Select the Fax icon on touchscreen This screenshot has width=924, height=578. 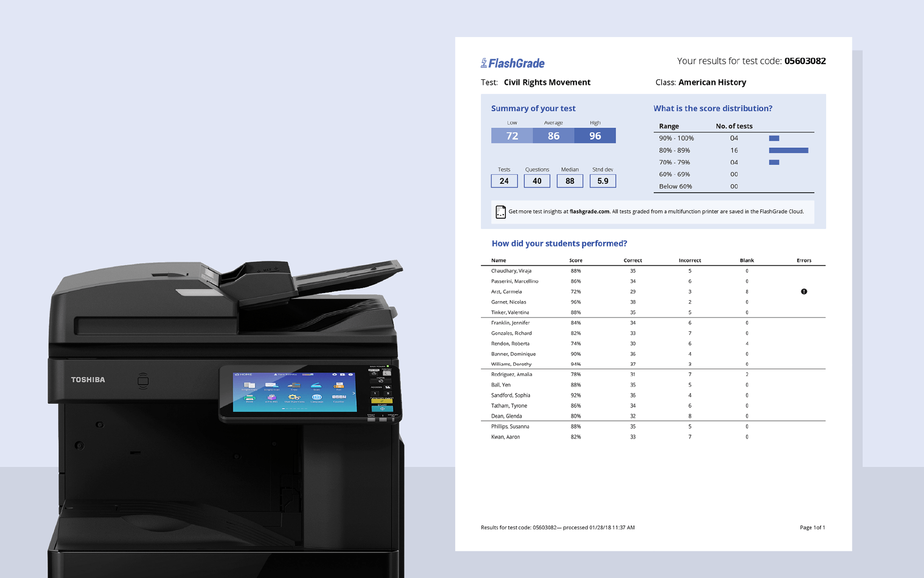coord(339,385)
